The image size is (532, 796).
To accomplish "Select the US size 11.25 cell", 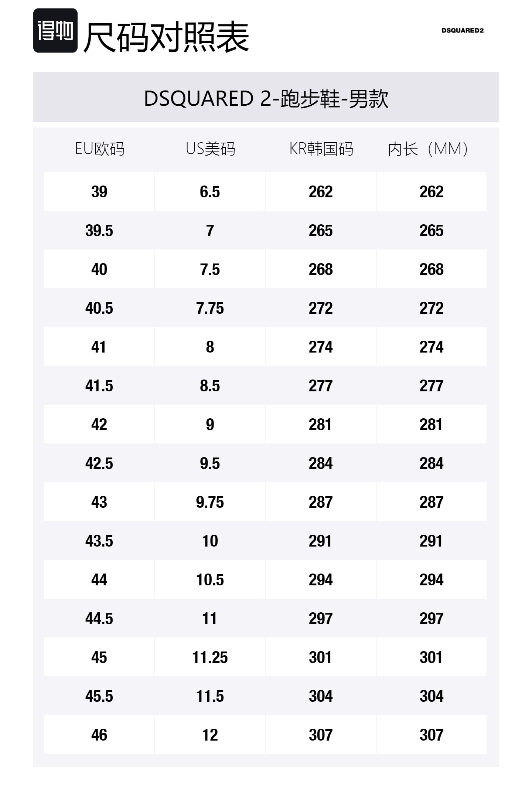I will [210, 657].
